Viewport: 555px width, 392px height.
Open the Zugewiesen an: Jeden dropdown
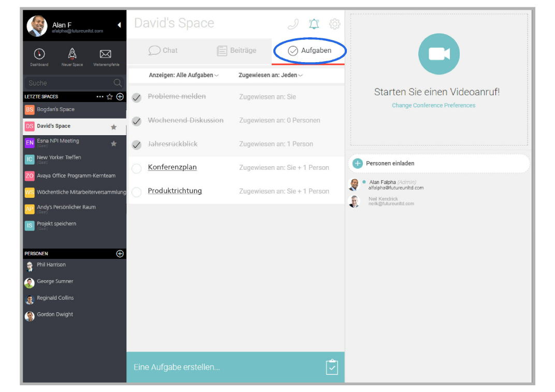(270, 75)
